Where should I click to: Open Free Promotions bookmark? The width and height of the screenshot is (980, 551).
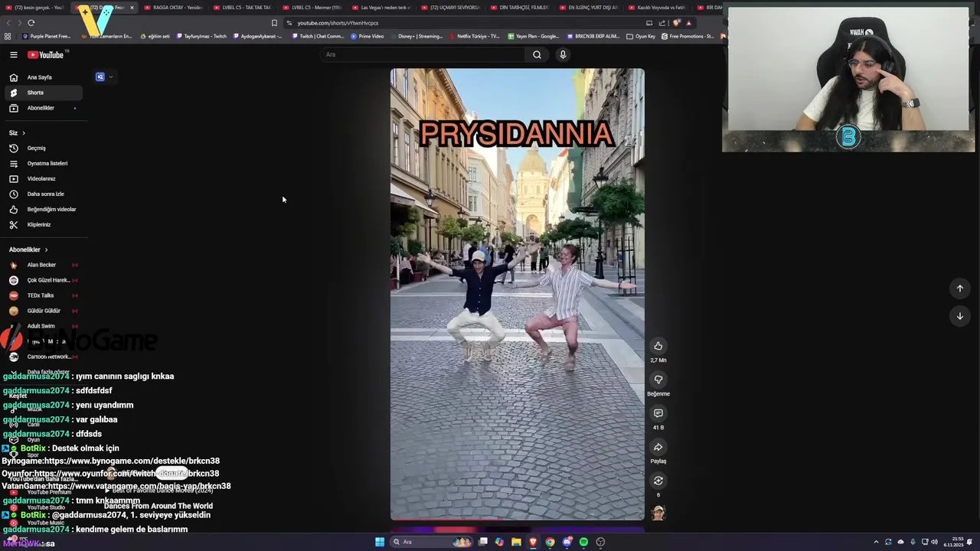688,36
